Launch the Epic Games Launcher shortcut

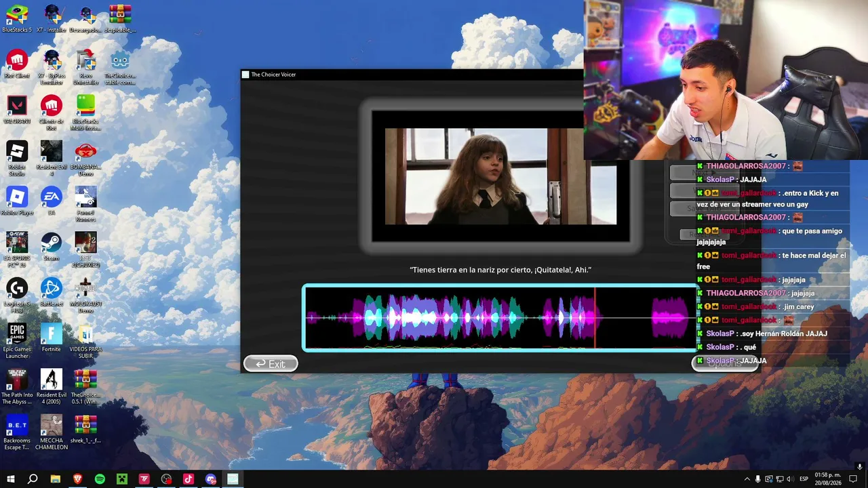point(17,341)
